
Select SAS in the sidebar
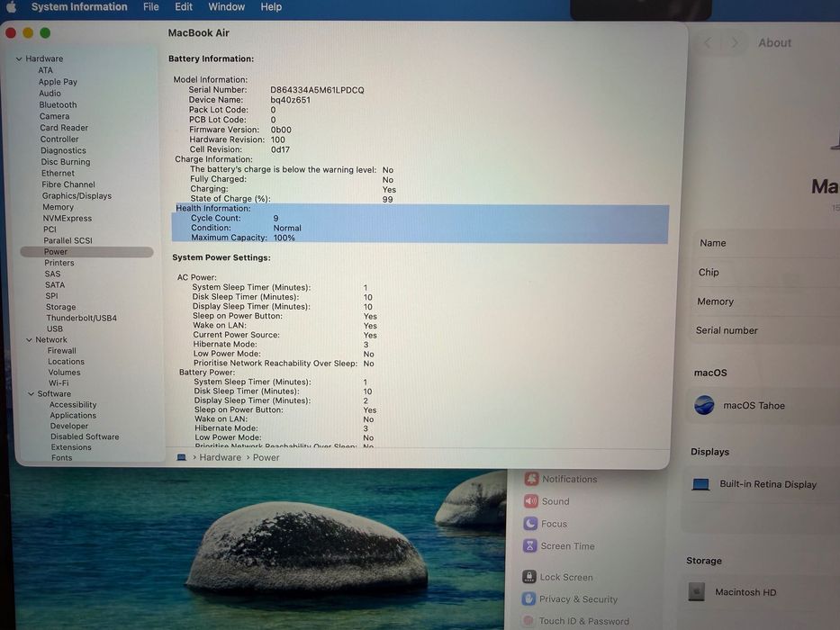click(x=52, y=274)
